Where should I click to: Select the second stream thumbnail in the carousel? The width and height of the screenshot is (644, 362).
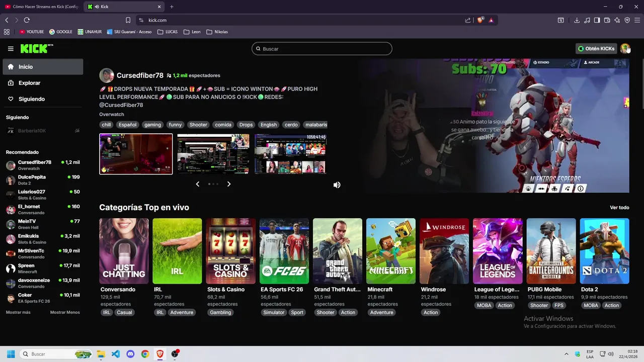[213, 154]
